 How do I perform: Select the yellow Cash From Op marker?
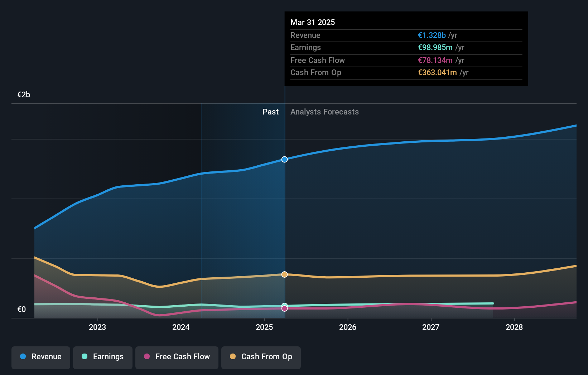point(284,274)
